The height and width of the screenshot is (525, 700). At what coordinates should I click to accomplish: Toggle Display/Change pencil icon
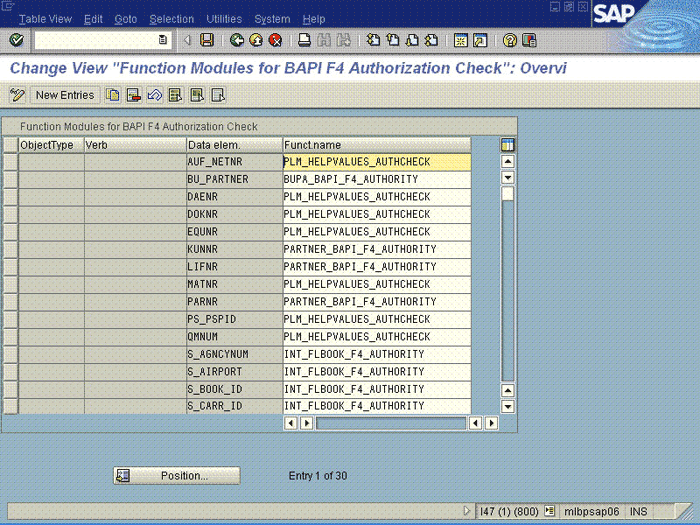(x=17, y=95)
